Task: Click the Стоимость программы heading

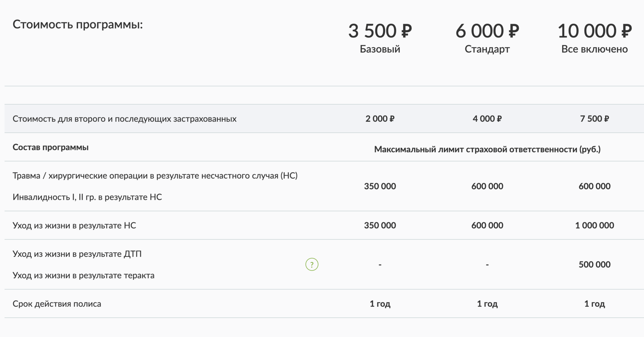Action: point(78,25)
